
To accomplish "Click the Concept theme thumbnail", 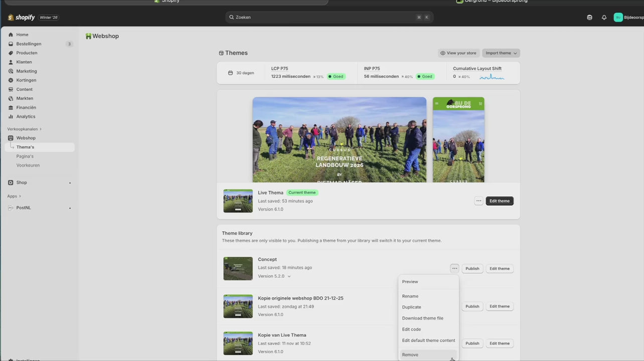I will point(238,269).
